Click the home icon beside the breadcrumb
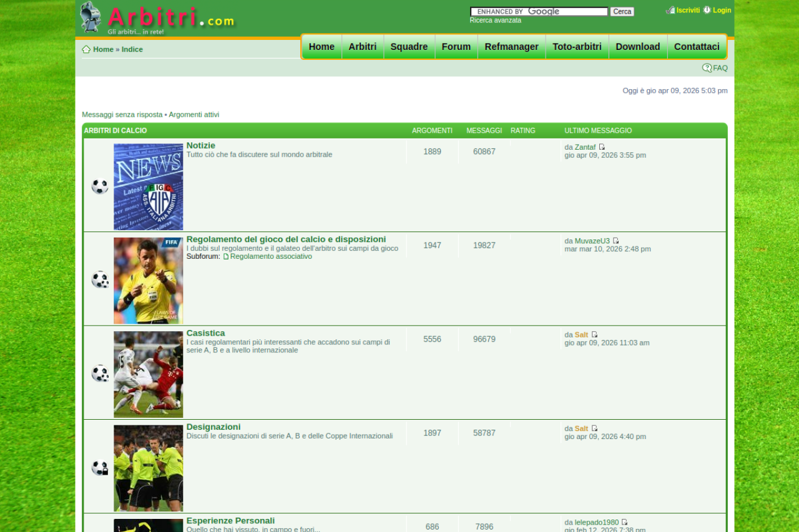The image size is (799, 532). pos(86,49)
